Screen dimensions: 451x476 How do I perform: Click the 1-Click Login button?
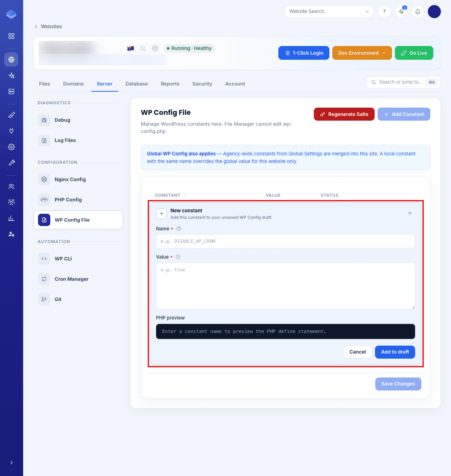click(304, 53)
